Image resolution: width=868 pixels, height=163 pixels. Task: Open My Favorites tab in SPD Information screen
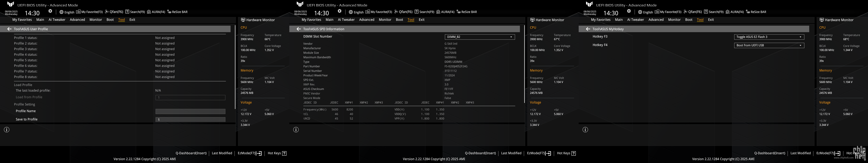(311, 20)
